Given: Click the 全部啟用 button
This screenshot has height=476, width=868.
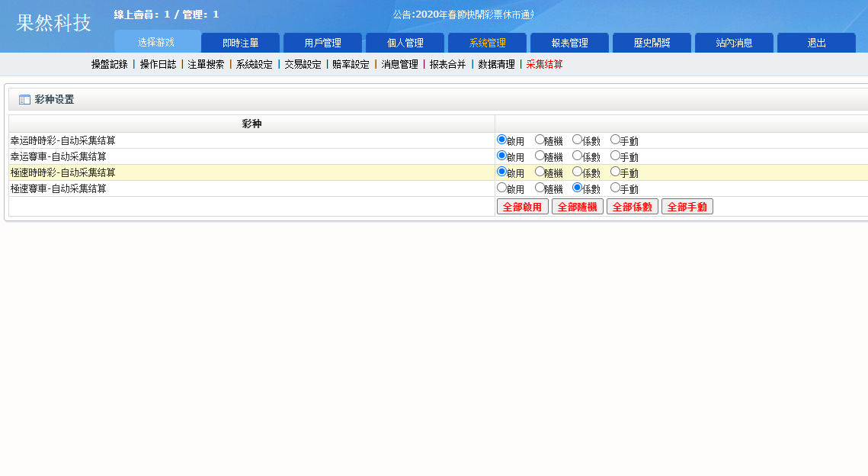Looking at the screenshot, I should coord(522,206).
